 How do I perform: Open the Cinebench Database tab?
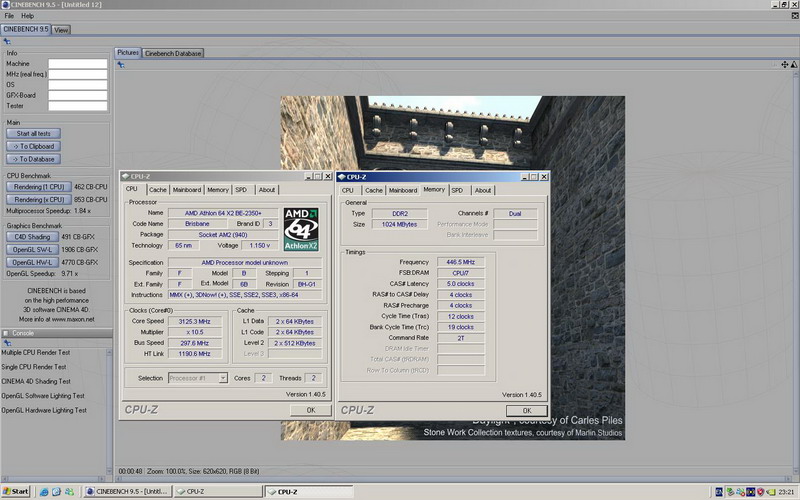click(x=173, y=53)
